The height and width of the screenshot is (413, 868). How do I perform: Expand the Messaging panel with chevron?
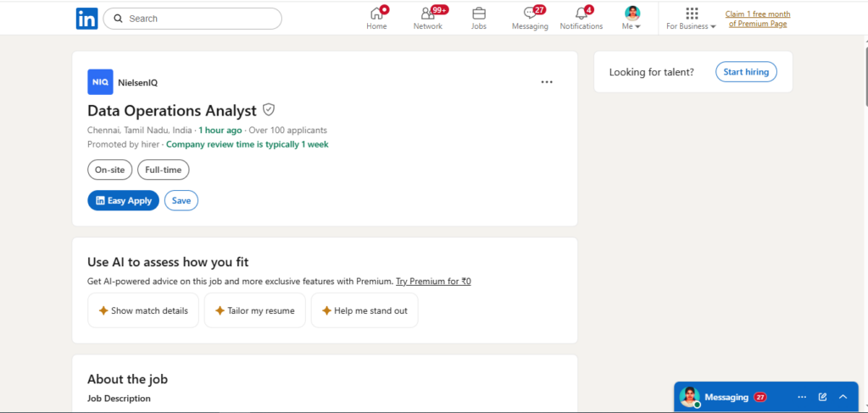pyautogui.click(x=843, y=397)
